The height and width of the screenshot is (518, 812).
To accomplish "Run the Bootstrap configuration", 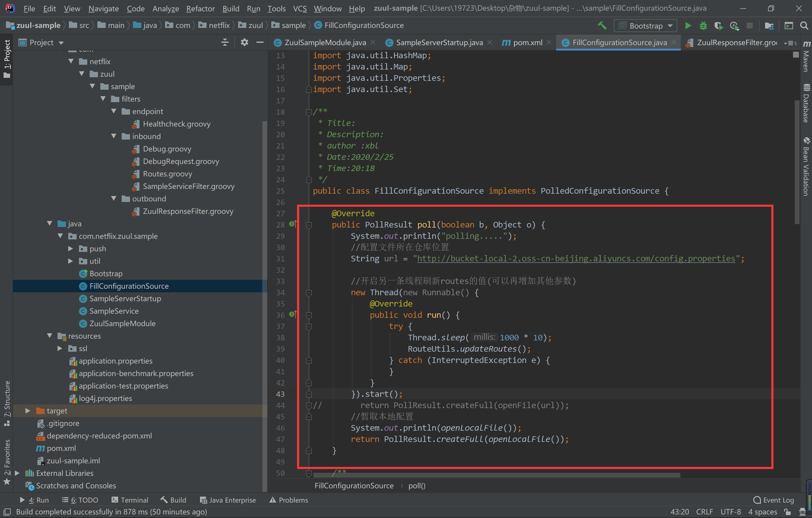I will point(688,26).
